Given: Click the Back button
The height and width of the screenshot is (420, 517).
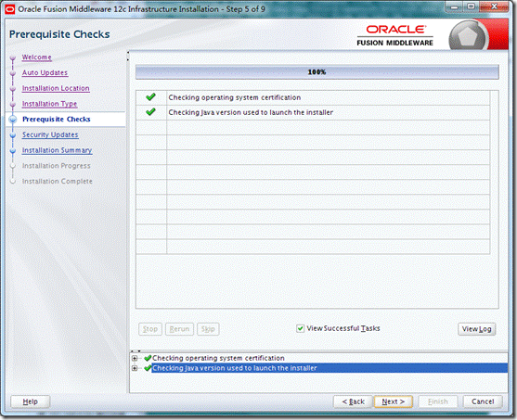Looking at the screenshot, I should pyautogui.click(x=353, y=401).
